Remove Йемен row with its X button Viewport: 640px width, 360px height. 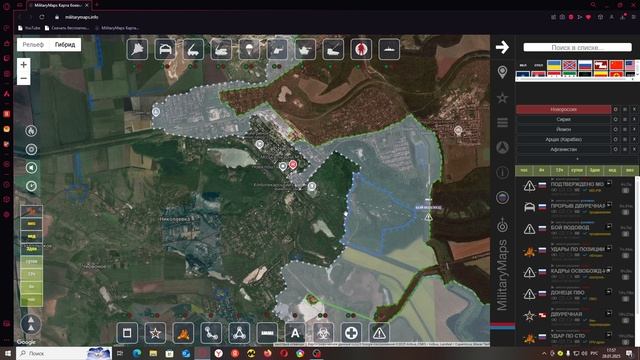pos(634,129)
